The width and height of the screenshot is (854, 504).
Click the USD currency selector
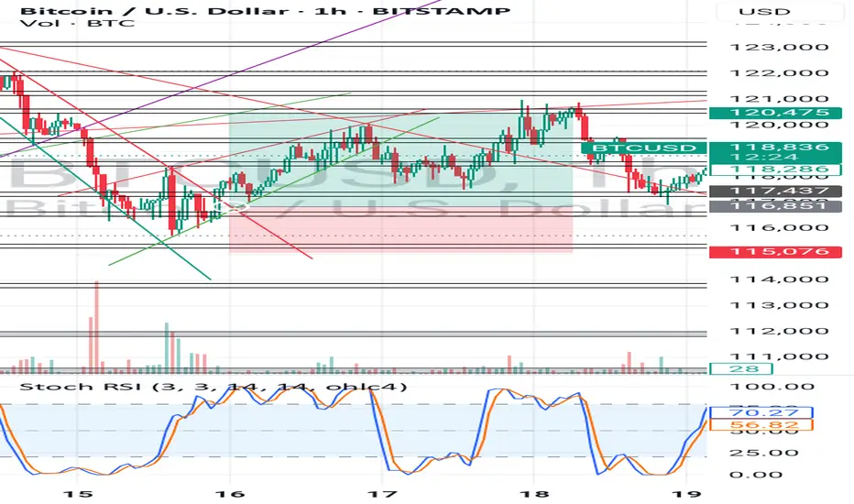(x=764, y=11)
